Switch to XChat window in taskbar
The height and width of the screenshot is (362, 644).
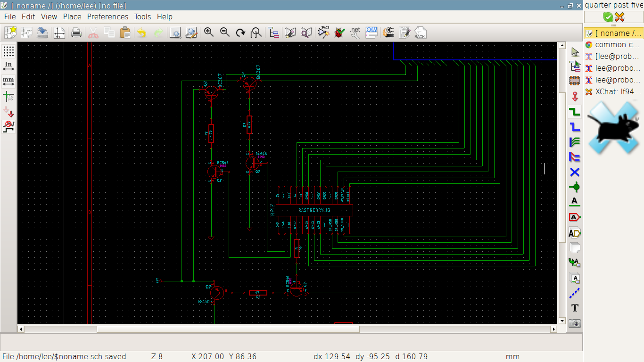click(613, 91)
